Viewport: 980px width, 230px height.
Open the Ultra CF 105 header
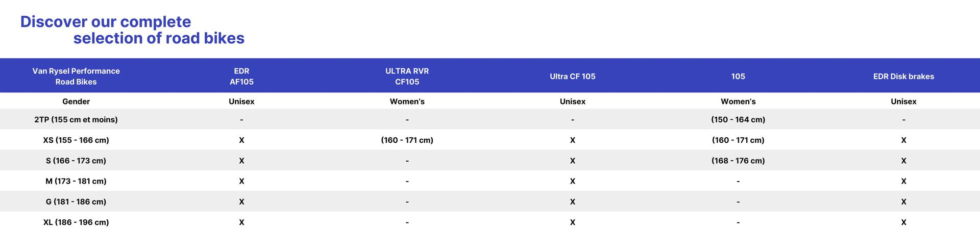(x=572, y=76)
